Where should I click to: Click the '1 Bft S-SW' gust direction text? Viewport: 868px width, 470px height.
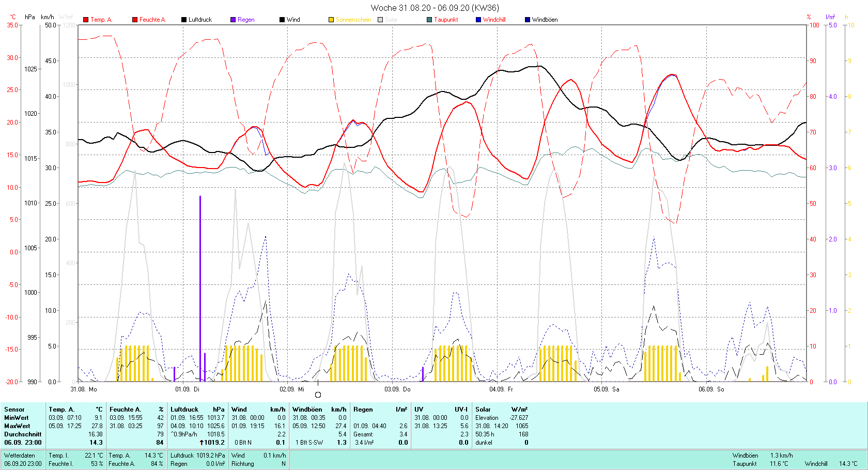coord(309,443)
